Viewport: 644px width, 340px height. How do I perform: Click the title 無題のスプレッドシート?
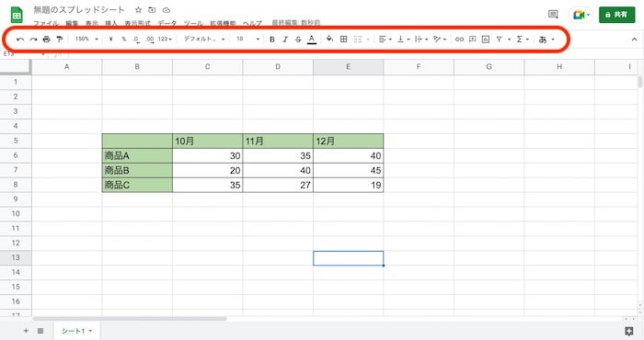(x=79, y=10)
